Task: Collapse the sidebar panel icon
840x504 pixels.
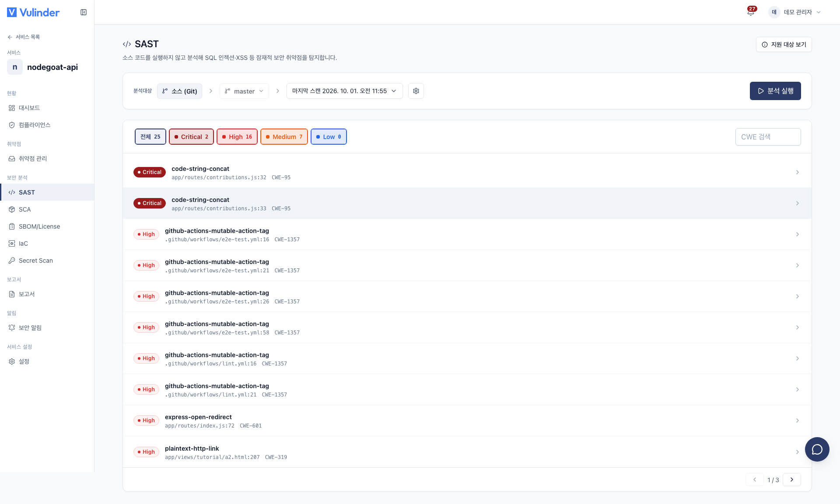Action: pyautogui.click(x=84, y=12)
